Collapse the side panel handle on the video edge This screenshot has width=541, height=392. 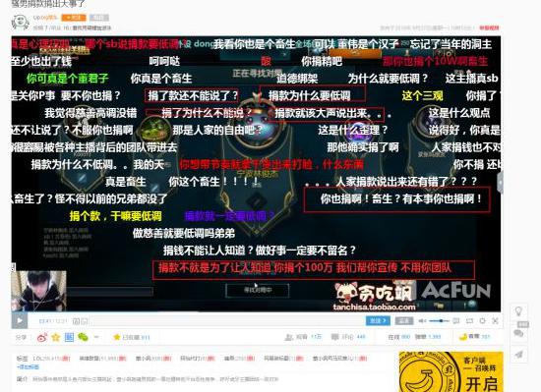click(500, 183)
